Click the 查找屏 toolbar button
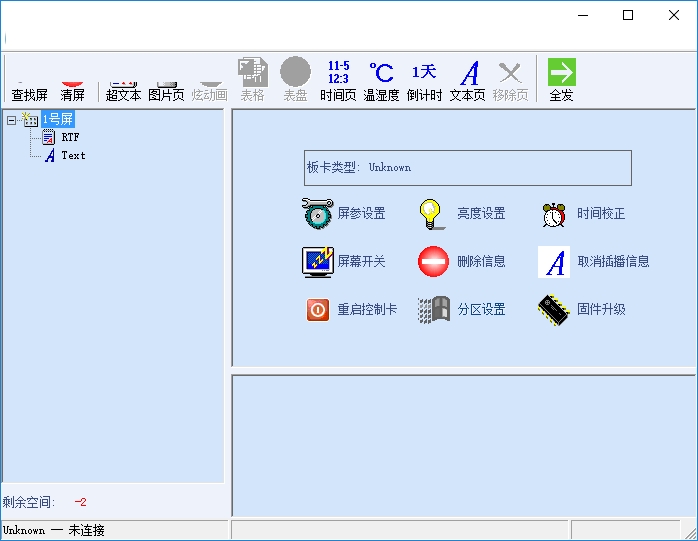This screenshot has width=698, height=541. [29, 92]
